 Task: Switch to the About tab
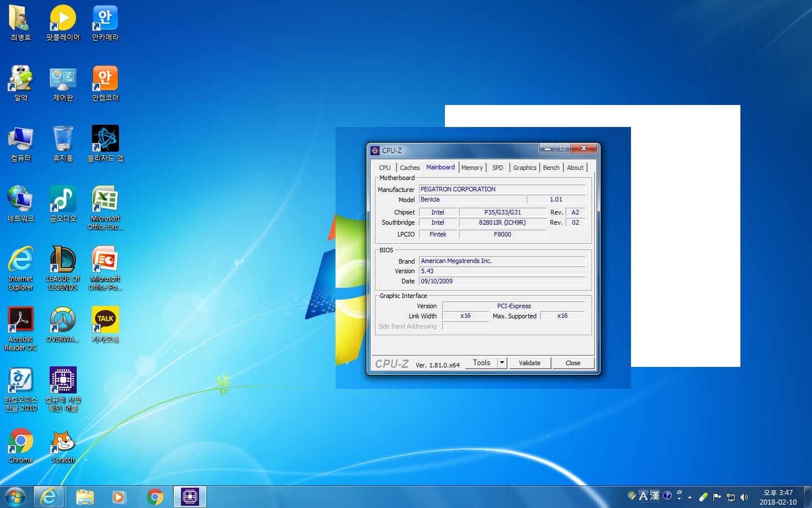(575, 168)
